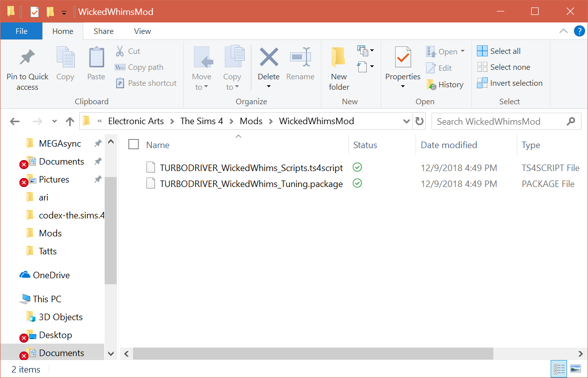This screenshot has width=588, height=378.
Task: Refresh the current folder view
Action: (x=420, y=121)
